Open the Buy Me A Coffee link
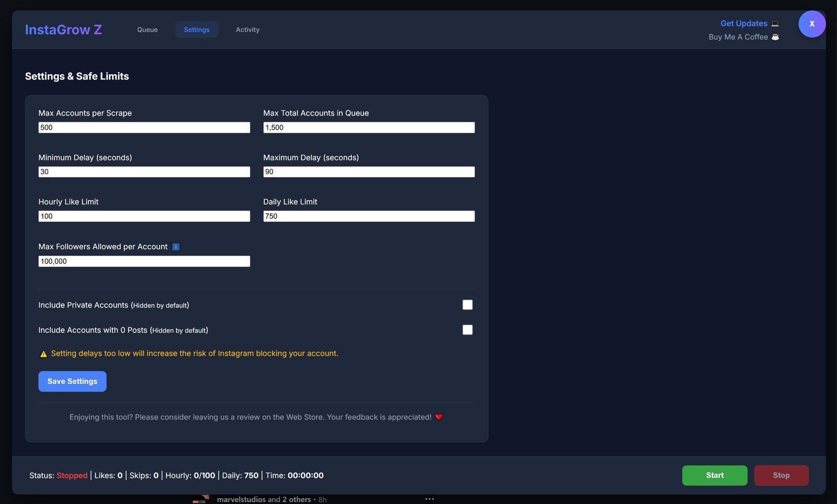Viewport: 837px width, 504px height. coord(739,37)
